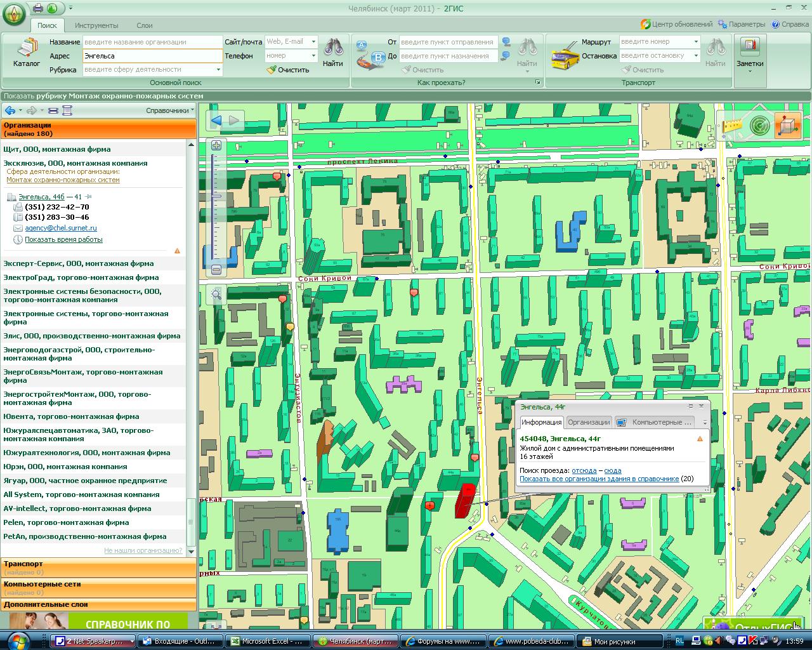Image resolution: width=812 pixels, height=650 pixels.
Task: Expand the Телефон dropdown
Action: (313, 56)
